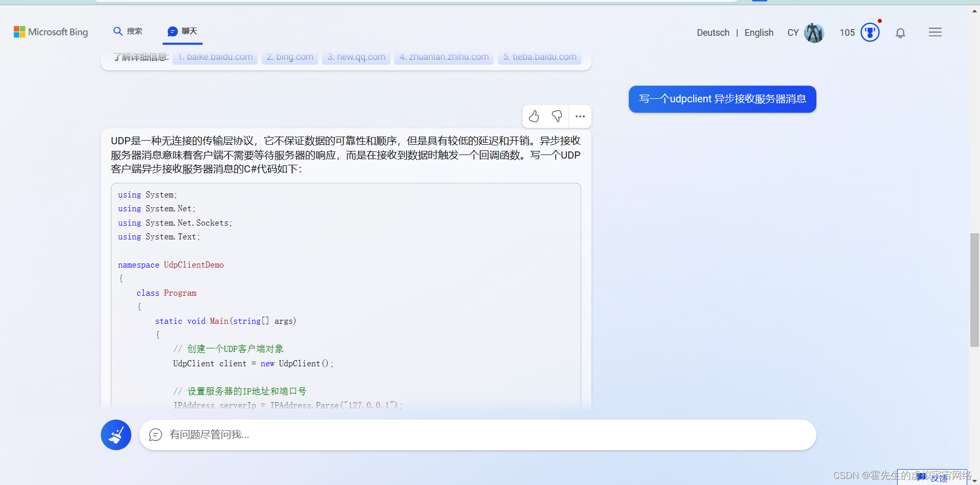This screenshot has height=485, width=980.
Task: Open the notifications bell
Action: [900, 33]
